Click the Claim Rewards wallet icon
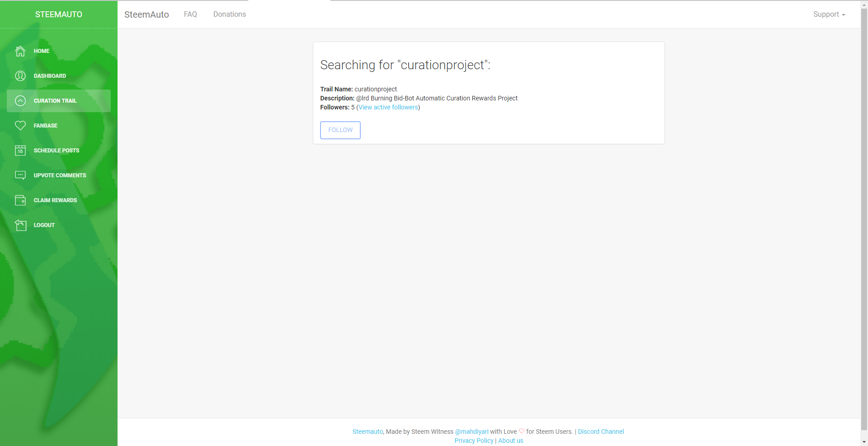This screenshot has width=868, height=446. [20, 200]
